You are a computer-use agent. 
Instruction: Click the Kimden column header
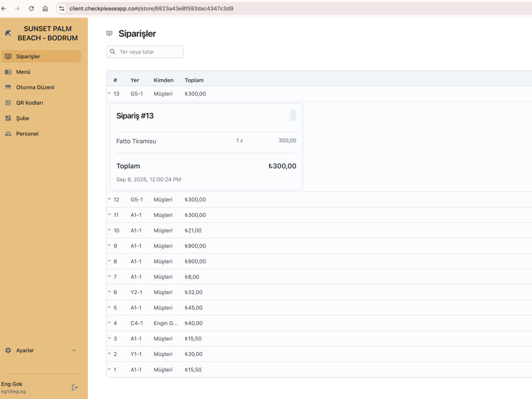tap(163, 80)
